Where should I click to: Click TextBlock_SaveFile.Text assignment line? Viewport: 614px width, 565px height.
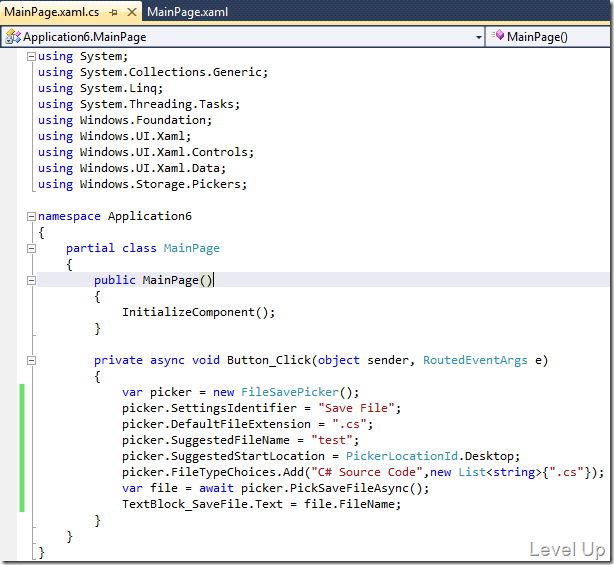[x=262, y=504]
